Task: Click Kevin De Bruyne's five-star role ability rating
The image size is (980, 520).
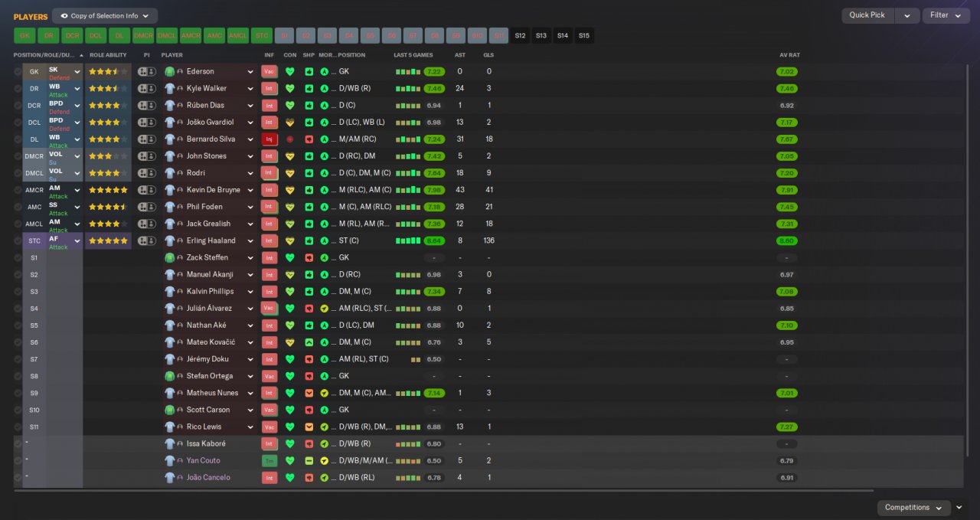Action: 108,190
